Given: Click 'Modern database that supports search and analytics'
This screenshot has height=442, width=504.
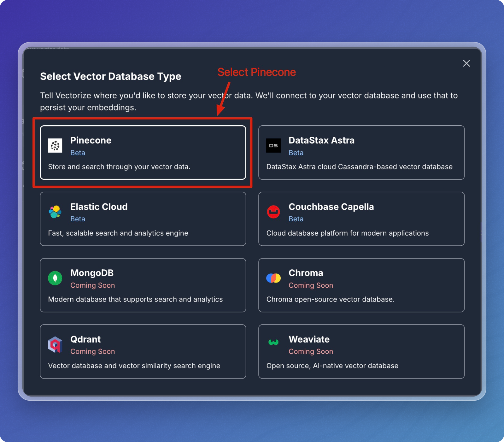Looking at the screenshot, I should click(x=135, y=299).
